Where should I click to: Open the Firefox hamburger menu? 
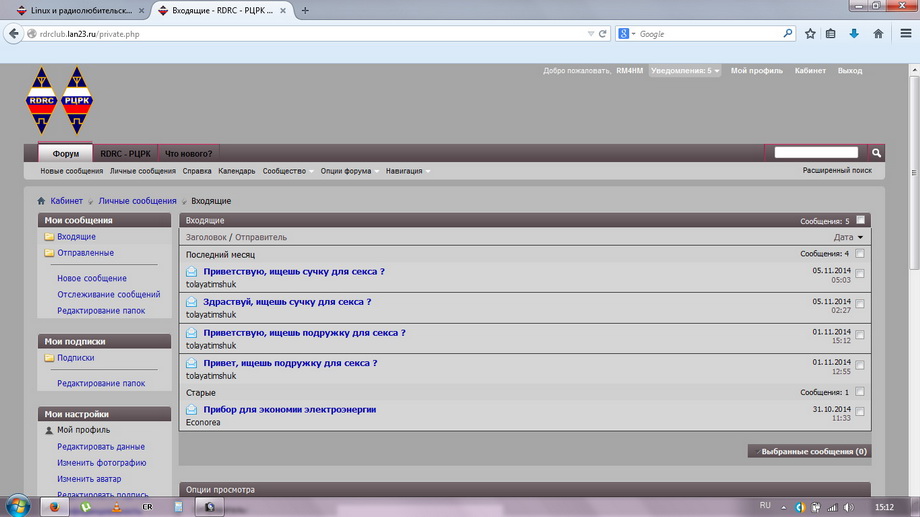coord(905,33)
